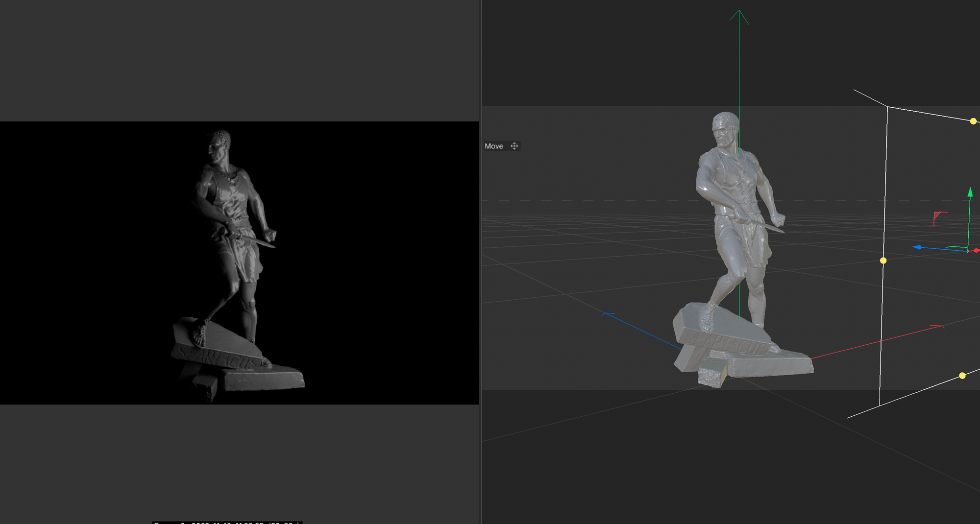The height and width of the screenshot is (524, 980).
Task: Click the divider between render and 3D viewport
Action: point(481,262)
